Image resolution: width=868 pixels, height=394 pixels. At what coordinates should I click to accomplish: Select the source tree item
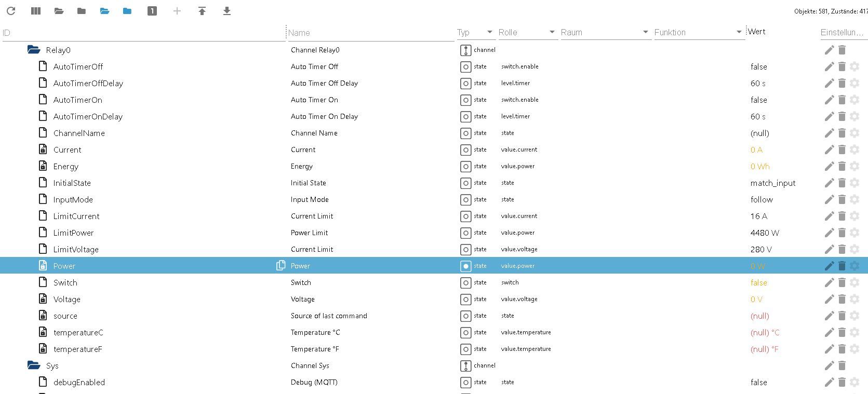pyautogui.click(x=65, y=316)
